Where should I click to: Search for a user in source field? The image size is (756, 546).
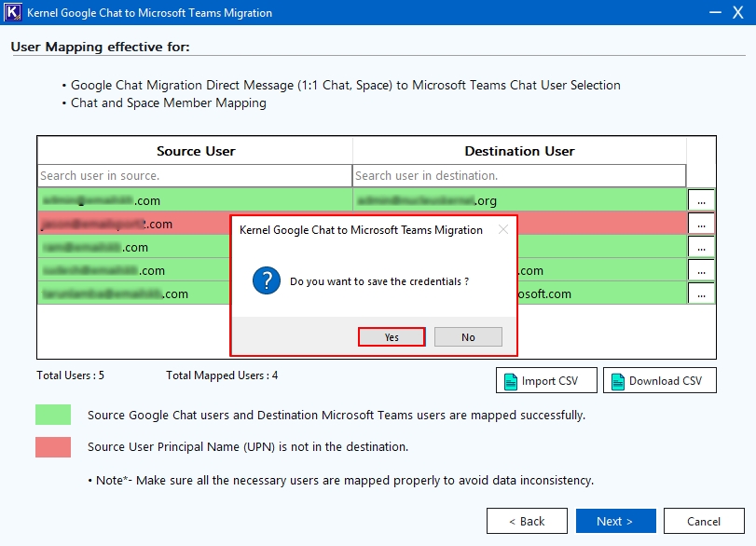point(195,175)
